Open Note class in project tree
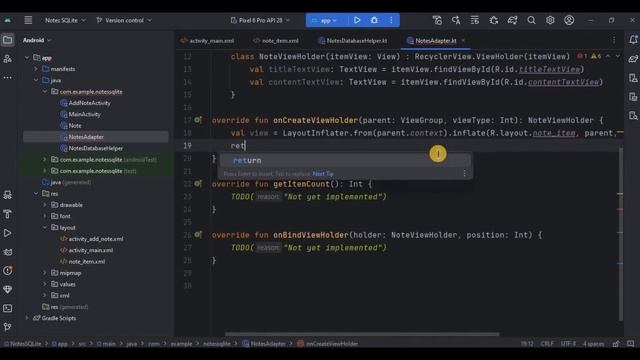The width and height of the screenshot is (640, 360). [75, 126]
